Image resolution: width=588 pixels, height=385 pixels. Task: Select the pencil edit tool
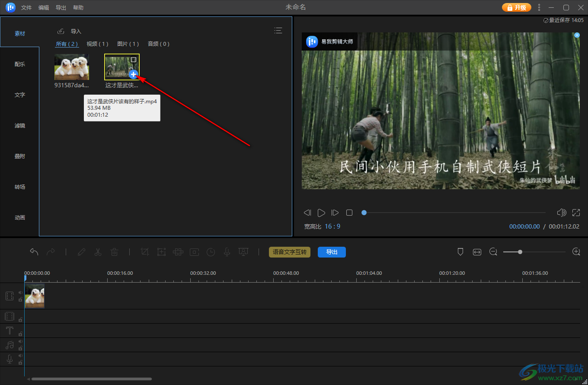[x=81, y=252]
